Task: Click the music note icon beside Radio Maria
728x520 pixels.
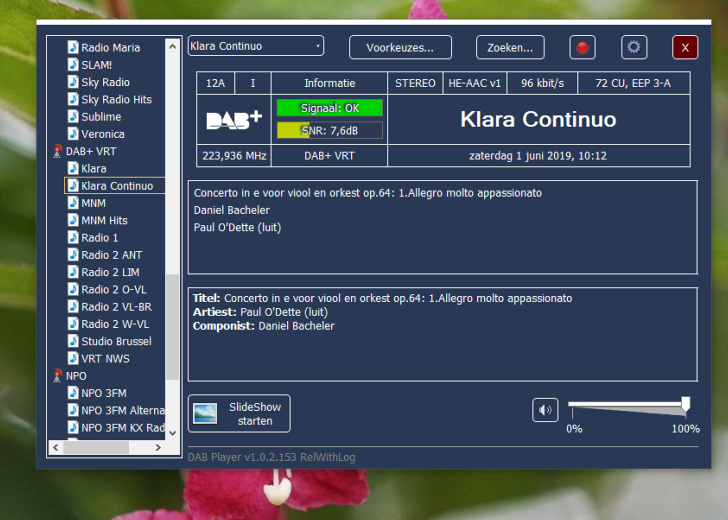Action: click(73, 47)
